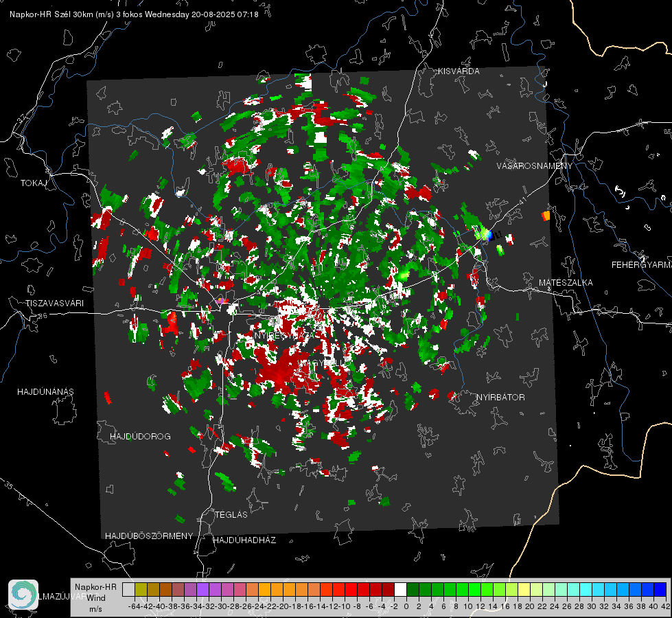The height and width of the screenshot is (618, 672).
Task: Click the swatch between -14 and -12
Action: [x=327, y=590]
